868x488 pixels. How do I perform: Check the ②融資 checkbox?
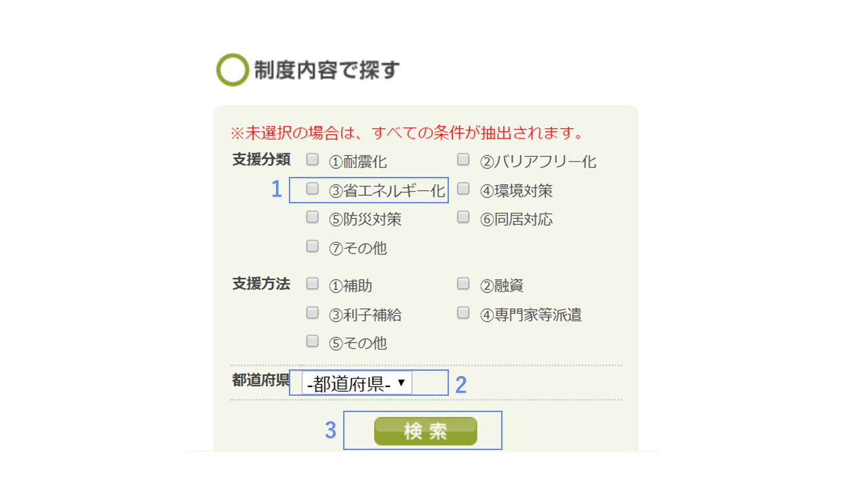pyautogui.click(x=463, y=284)
